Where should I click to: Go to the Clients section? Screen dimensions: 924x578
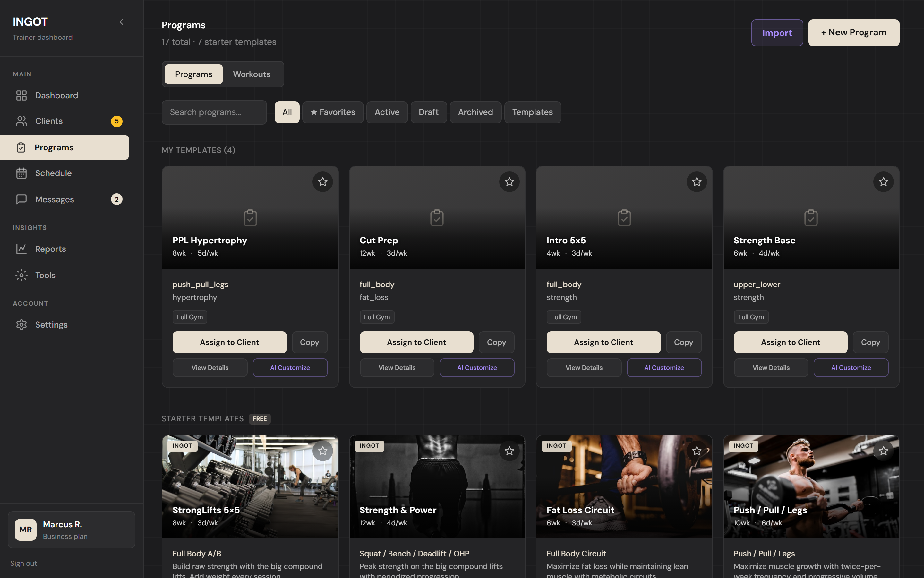64,121
